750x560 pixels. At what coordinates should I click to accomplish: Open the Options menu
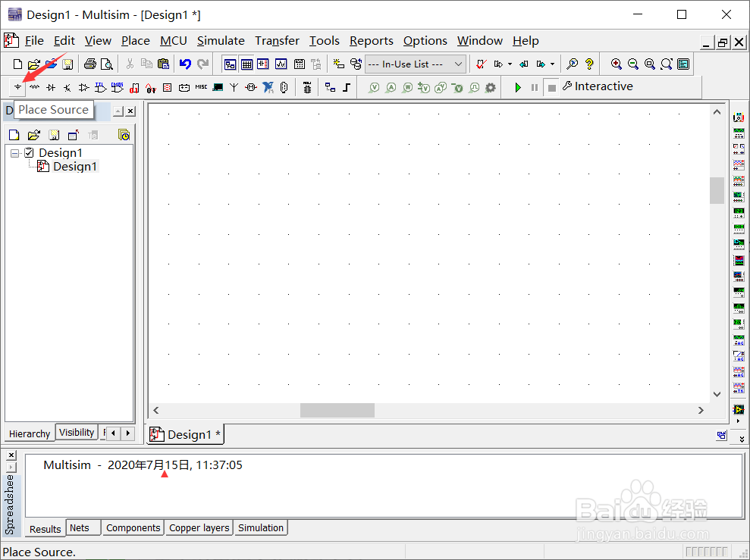(x=425, y=41)
